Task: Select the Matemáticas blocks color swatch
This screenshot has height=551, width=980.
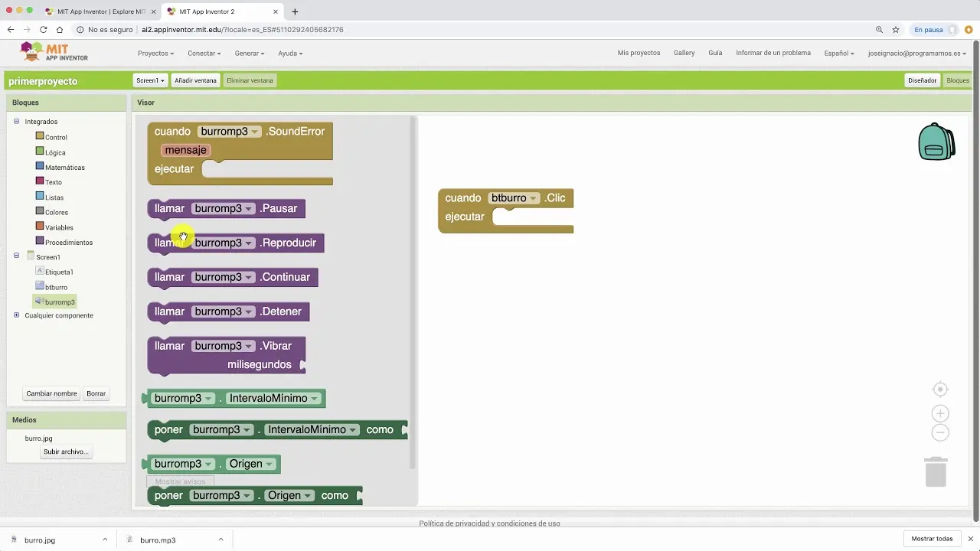Action: 40,166
